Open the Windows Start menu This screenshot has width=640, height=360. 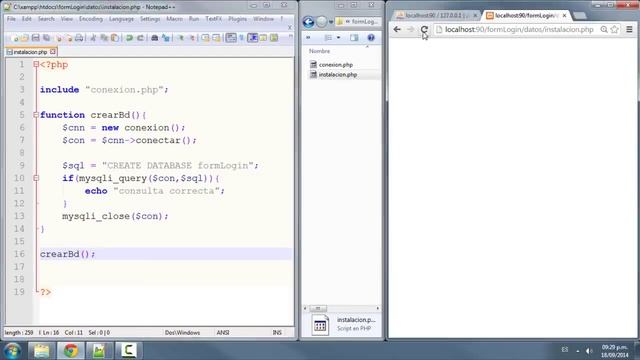12,351
